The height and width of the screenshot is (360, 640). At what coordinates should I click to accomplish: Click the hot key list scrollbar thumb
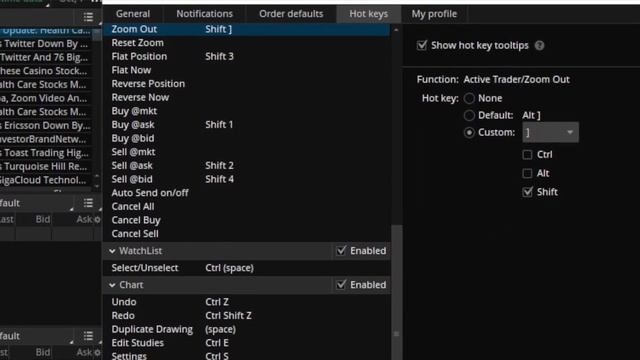tap(396, 292)
